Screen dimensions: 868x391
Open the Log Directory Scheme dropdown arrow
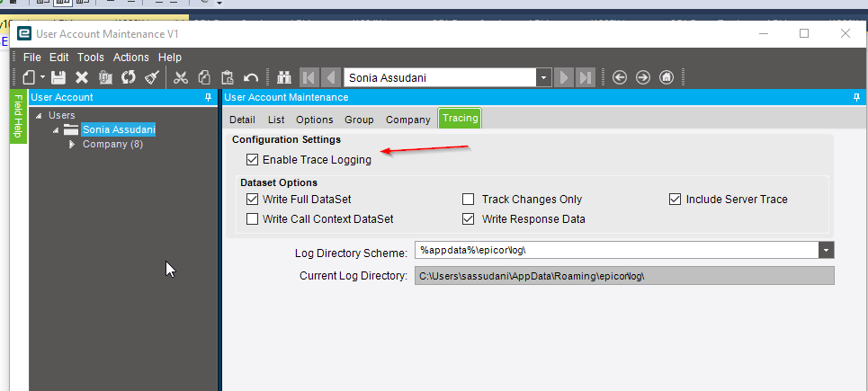826,250
